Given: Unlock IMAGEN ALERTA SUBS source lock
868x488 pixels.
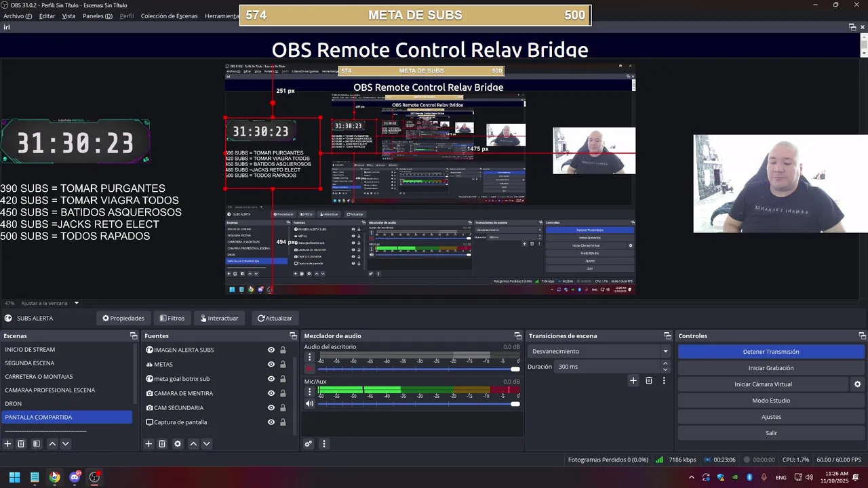Looking at the screenshot, I should 283,350.
